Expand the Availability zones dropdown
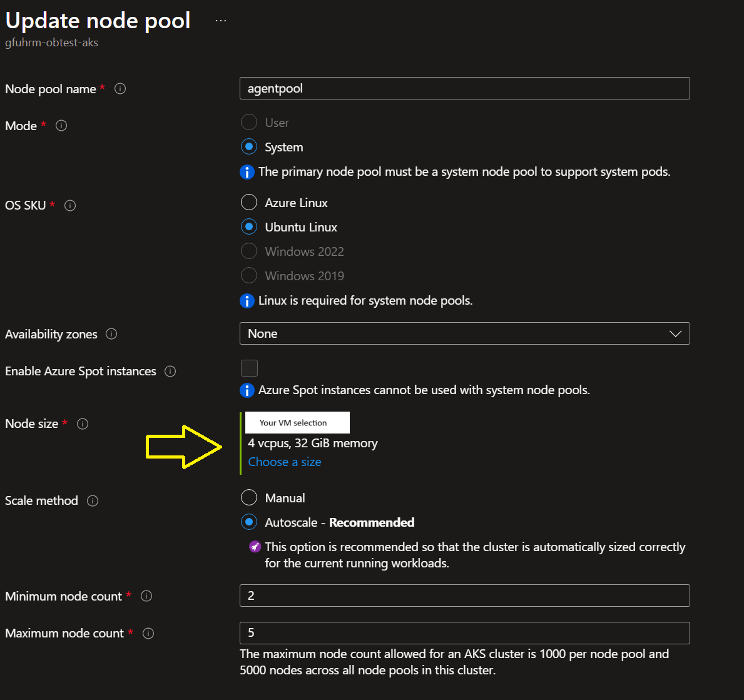This screenshot has height=700, width=744. pos(464,333)
